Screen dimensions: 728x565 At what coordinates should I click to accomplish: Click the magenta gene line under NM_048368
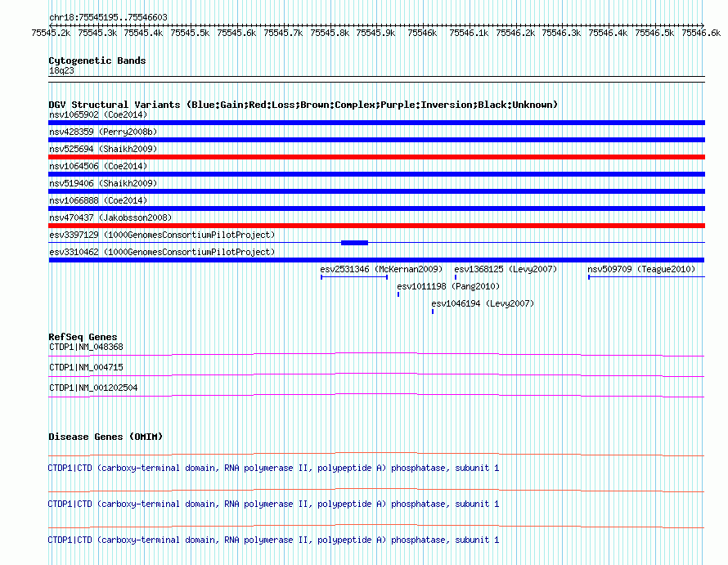click(x=376, y=355)
